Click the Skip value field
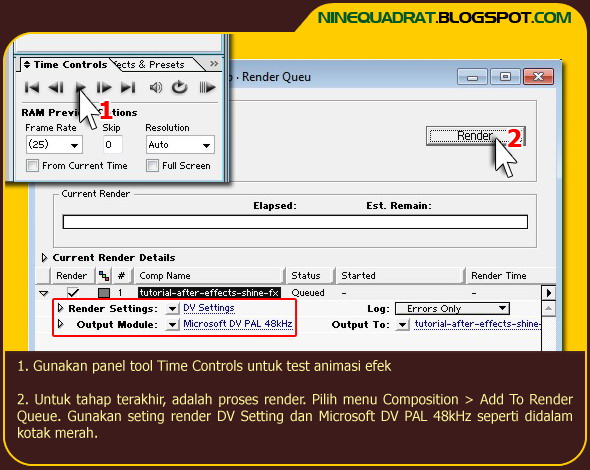Viewport: 590px width, 470px height. (113, 144)
